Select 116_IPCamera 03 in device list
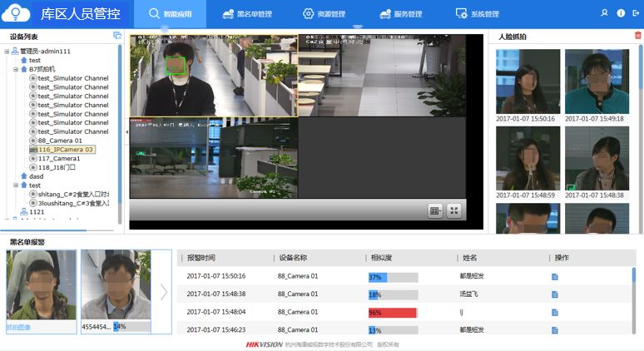The width and height of the screenshot is (644, 351). point(66,150)
